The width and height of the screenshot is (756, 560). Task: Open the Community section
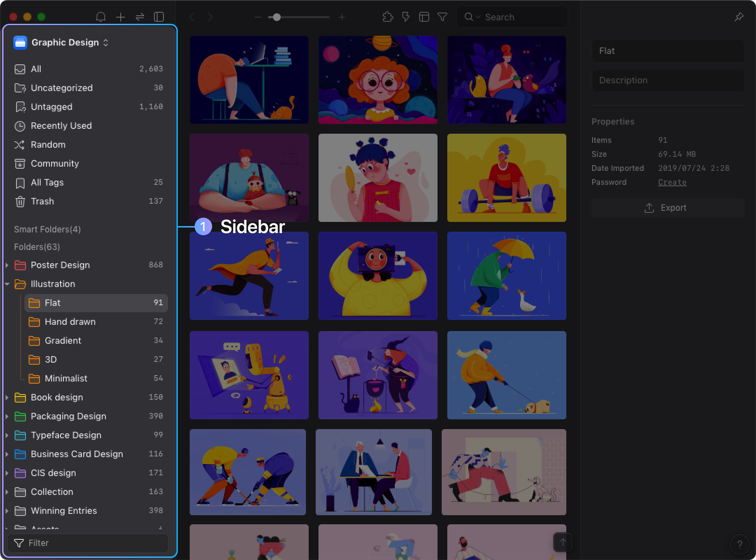(x=55, y=163)
